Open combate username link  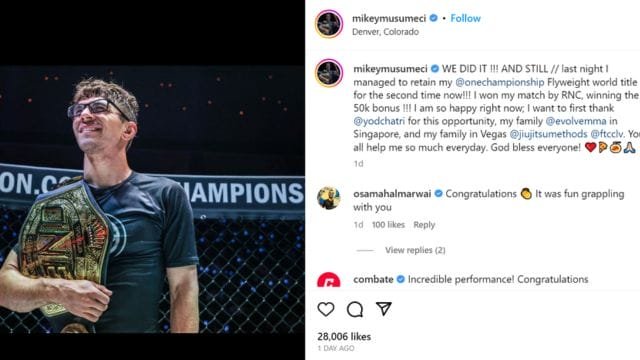click(373, 279)
